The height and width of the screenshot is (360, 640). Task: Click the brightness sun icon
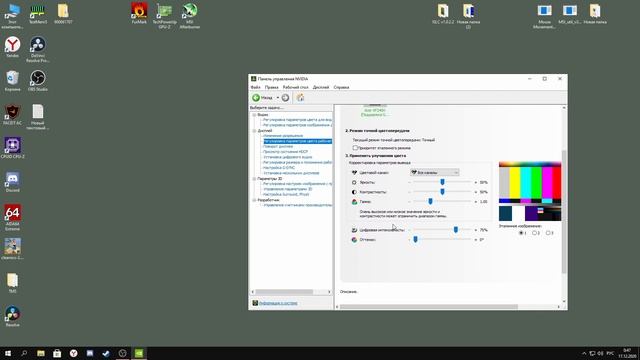click(x=354, y=182)
